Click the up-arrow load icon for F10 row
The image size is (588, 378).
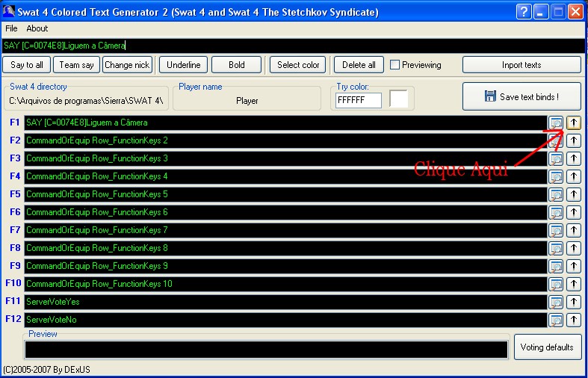click(x=573, y=284)
